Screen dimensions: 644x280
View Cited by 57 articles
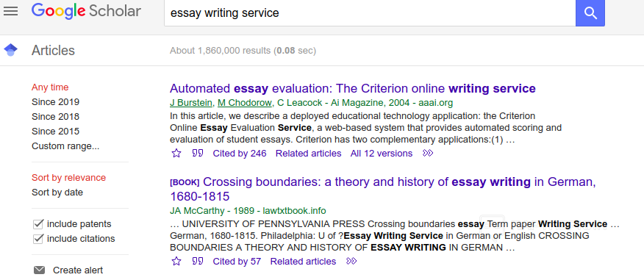[x=237, y=261]
